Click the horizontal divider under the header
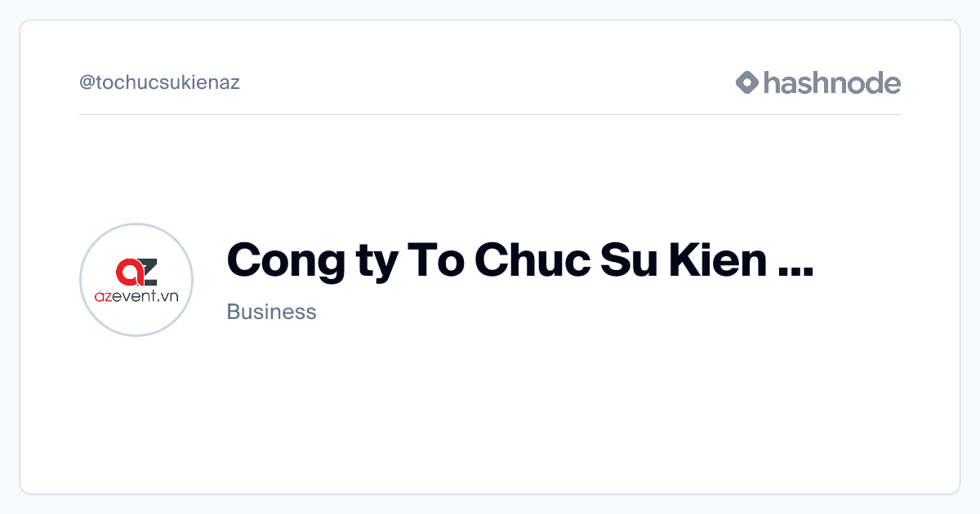 [490, 115]
